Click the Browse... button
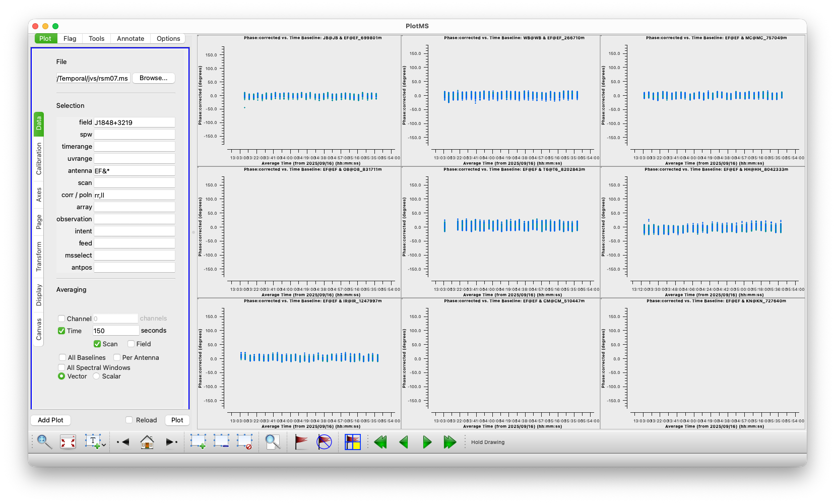The height and width of the screenshot is (504, 835). (x=153, y=78)
